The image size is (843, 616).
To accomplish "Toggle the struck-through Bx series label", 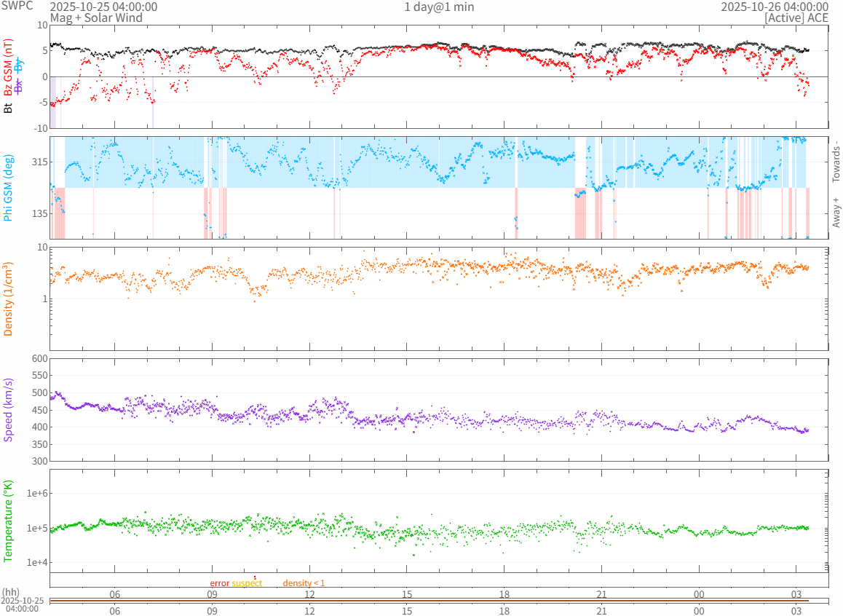I will pyautogui.click(x=19, y=87).
